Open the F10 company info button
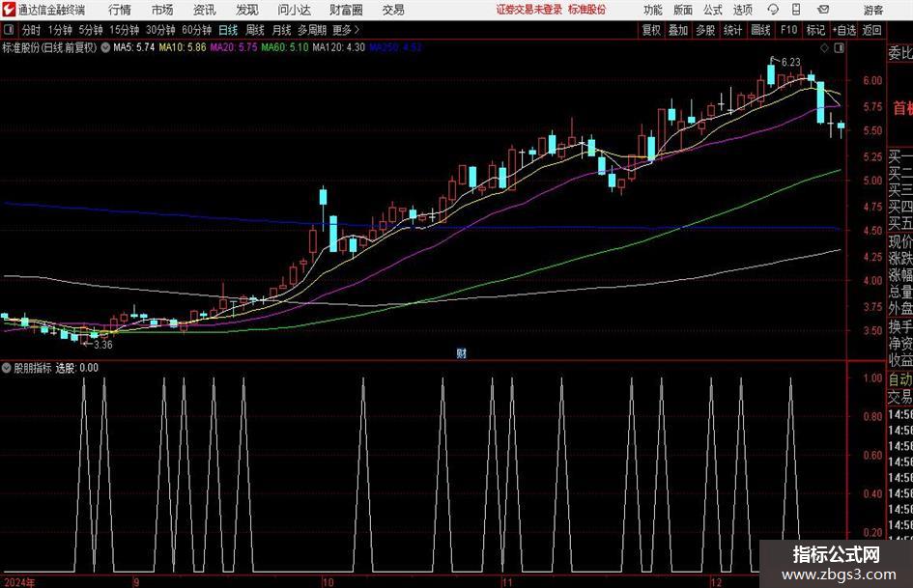The height and width of the screenshot is (588, 913). point(788,30)
